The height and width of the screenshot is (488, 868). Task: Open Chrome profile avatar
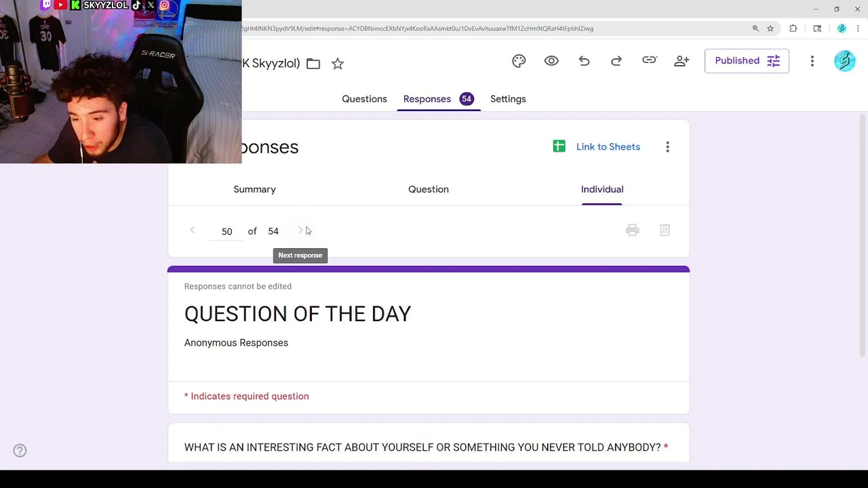click(x=842, y=28)
